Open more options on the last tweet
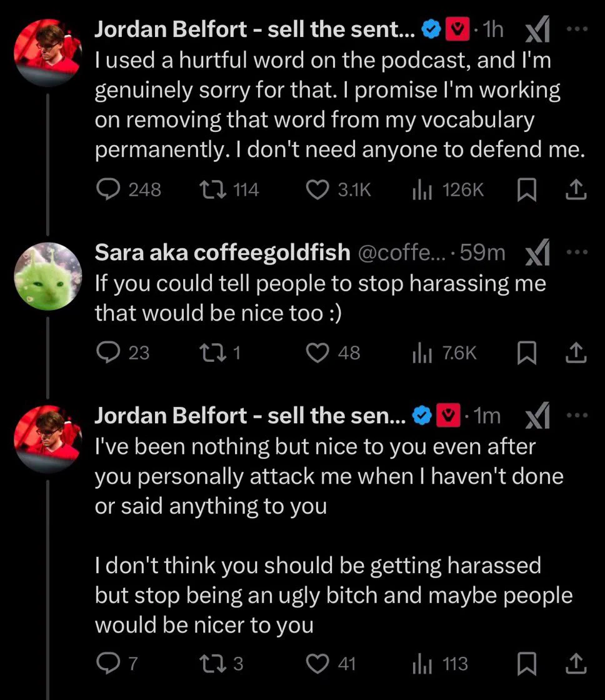The height and width of the screenshot is (700, 605). (577, 415)
